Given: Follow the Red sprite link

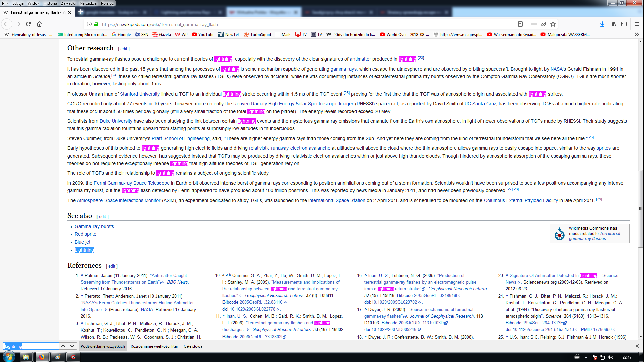Looking at the screenshot, I should (x=85, y=234).
